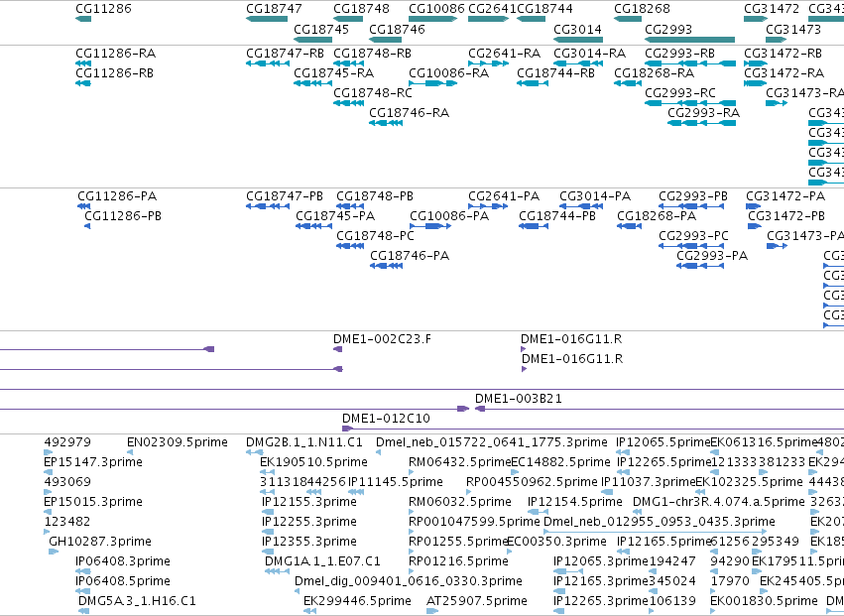The image size is (844, 616).
Task: Click the CG3014 gene glyph
Action: (x=578, y=40)
